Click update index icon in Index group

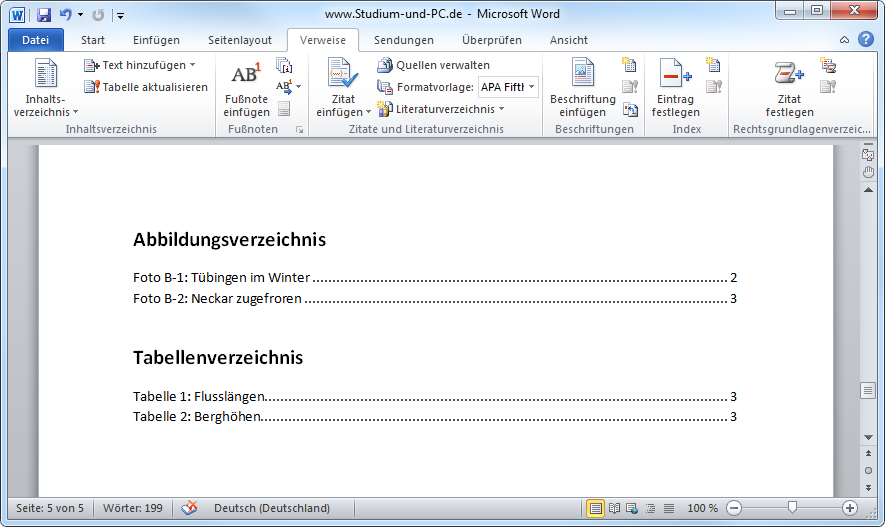click(x=713, y=87)
